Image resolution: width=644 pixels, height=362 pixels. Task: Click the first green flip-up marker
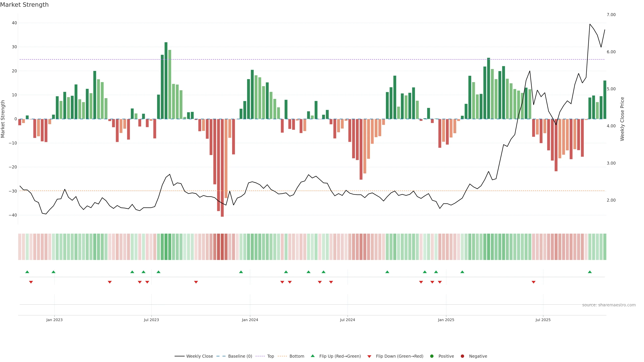27,272
